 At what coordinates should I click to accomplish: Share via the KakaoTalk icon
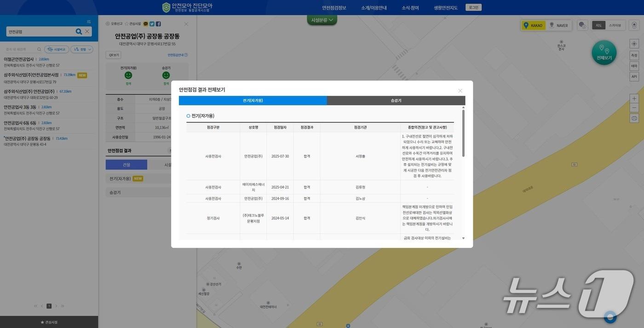pos(146,23)
